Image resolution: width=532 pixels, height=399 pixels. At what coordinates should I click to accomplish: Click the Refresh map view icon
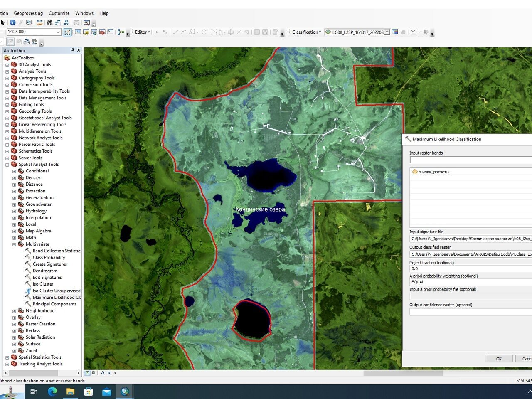pos(103,373)
